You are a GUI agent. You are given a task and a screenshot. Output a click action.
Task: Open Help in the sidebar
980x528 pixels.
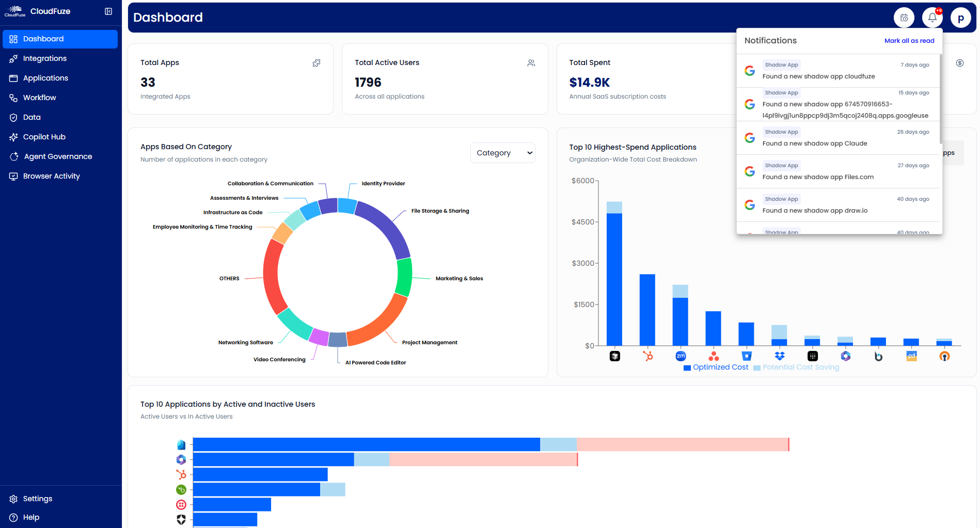pos(60,518)
